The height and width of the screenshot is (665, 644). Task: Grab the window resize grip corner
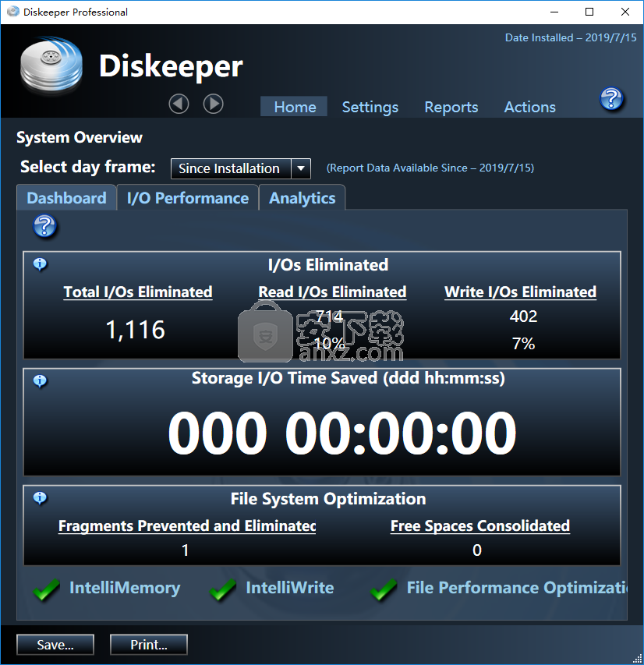(638, 659)
